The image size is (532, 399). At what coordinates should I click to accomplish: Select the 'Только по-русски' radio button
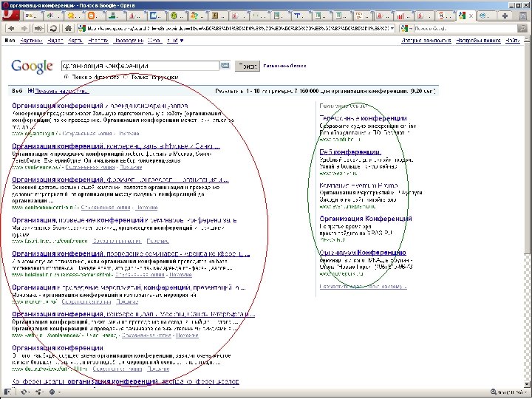point(125,77)
